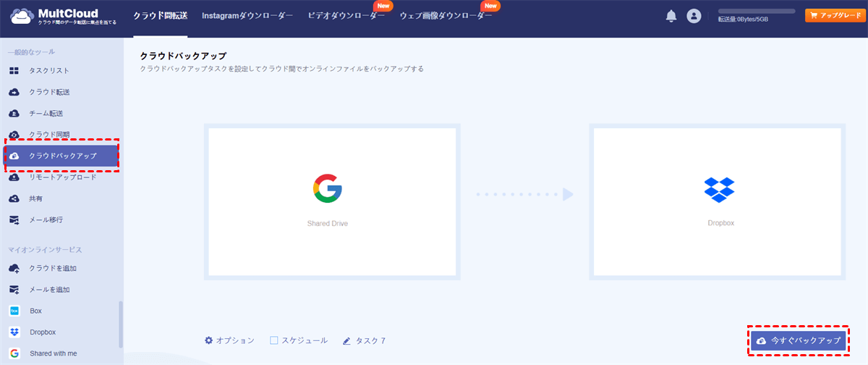Open チーム転送 sidebar item
Image resolution: width=868 pixels, height=365 pixels.
tap(46, 114)
